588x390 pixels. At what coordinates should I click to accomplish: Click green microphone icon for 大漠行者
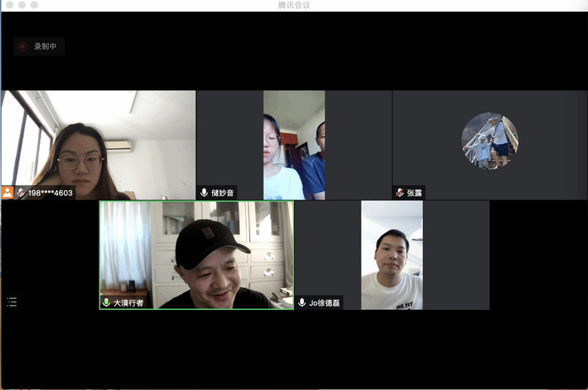click(x=106, y=302)
